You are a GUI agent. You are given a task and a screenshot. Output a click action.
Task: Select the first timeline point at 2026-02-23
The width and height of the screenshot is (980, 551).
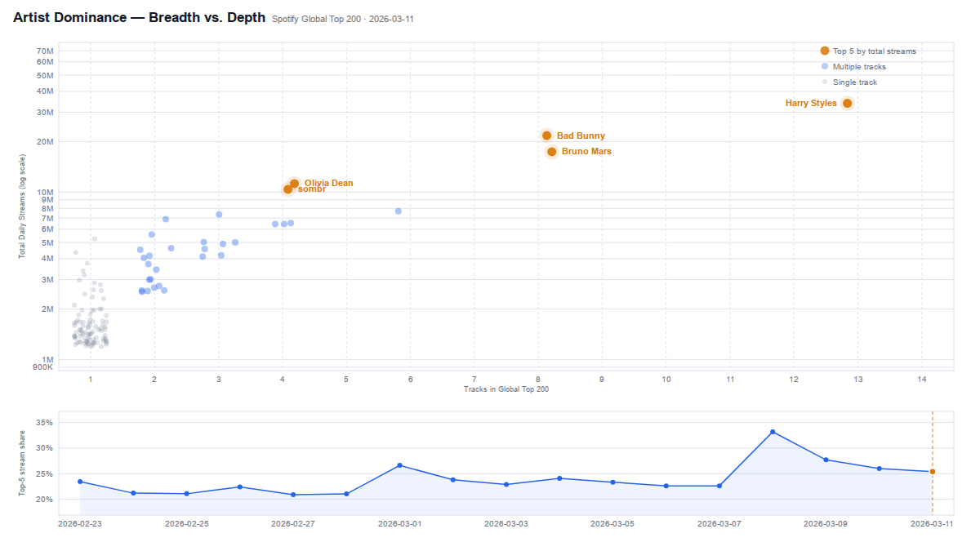[80, 482]
